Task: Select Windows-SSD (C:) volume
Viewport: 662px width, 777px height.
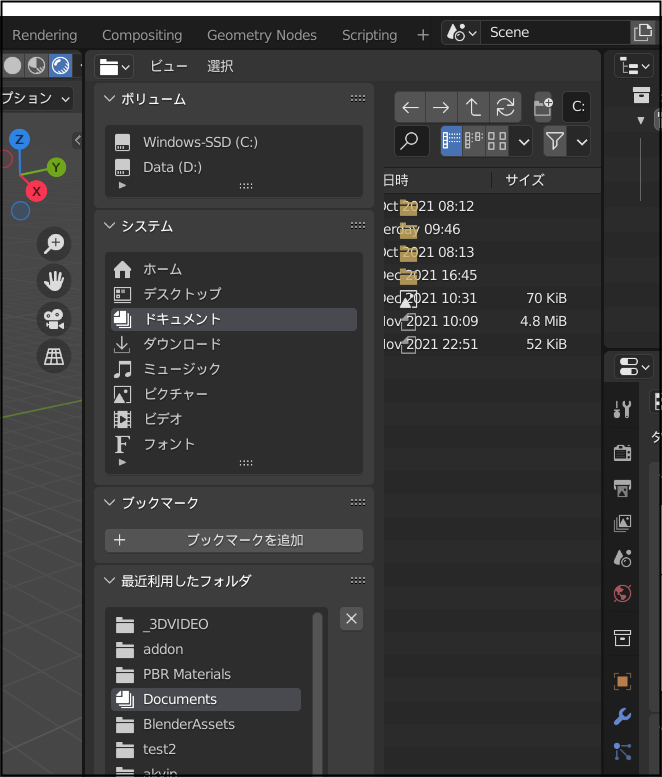Action: click(x=234, y=142)
